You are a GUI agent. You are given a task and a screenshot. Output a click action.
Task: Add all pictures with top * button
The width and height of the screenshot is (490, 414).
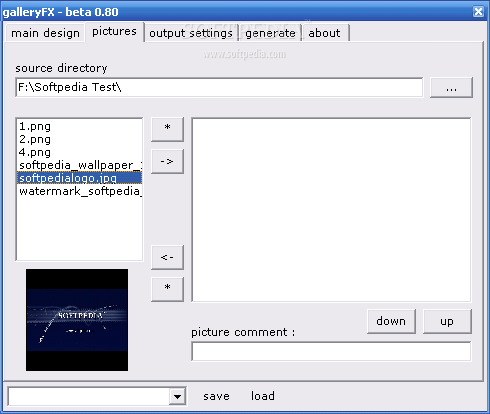pos(167,129)
